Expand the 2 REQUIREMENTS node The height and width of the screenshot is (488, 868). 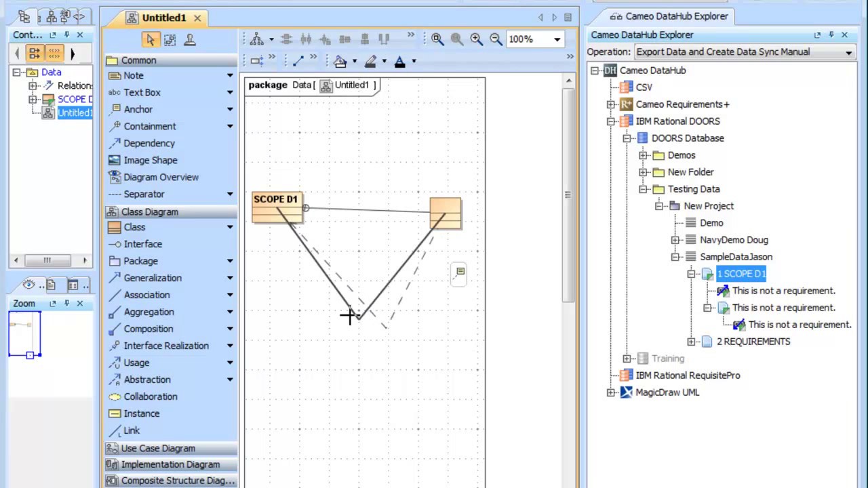(x=691, y=342)
